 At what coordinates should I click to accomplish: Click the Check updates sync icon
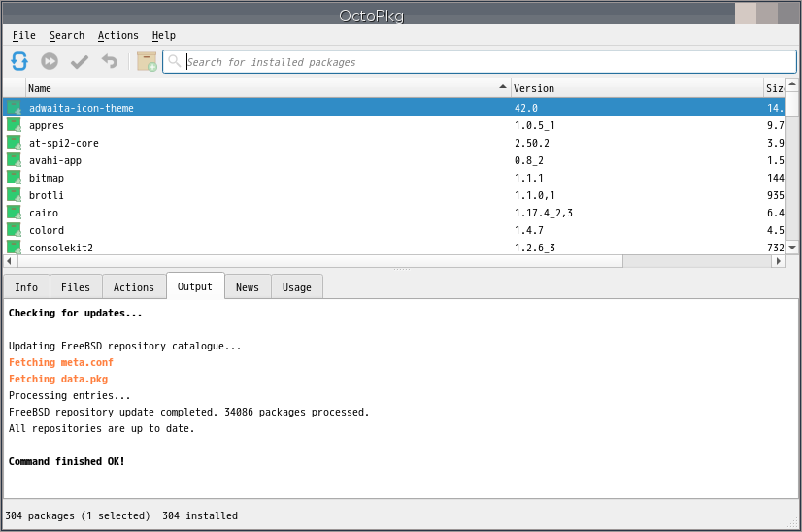tap(19, 61)
